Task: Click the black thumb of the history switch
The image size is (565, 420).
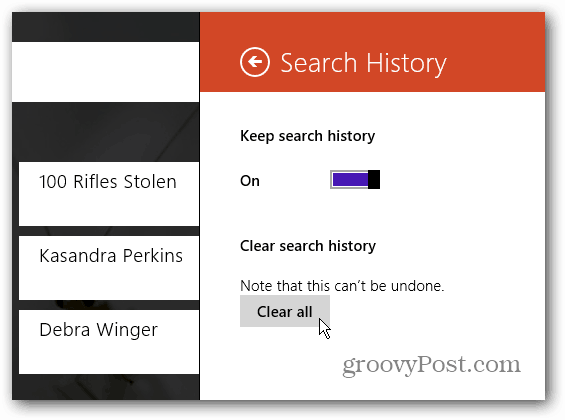Action: 374,179
